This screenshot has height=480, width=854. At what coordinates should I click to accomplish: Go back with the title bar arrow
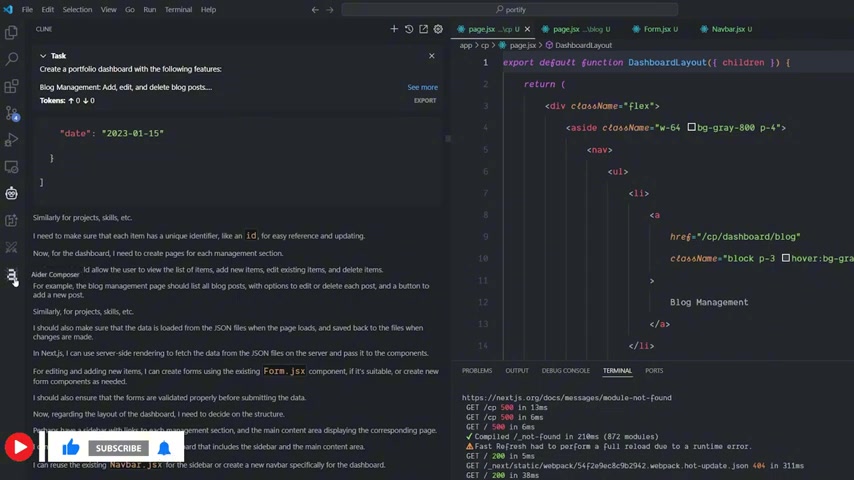coord(315,9)
